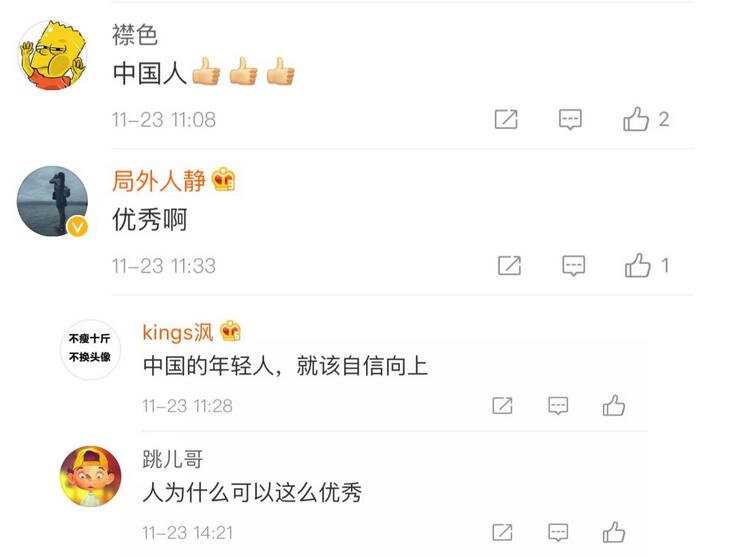Like 跳儿哥's comment '人为什么可以这么优秀'
This screenshot has height=557, width=729.
pos(614,532)
